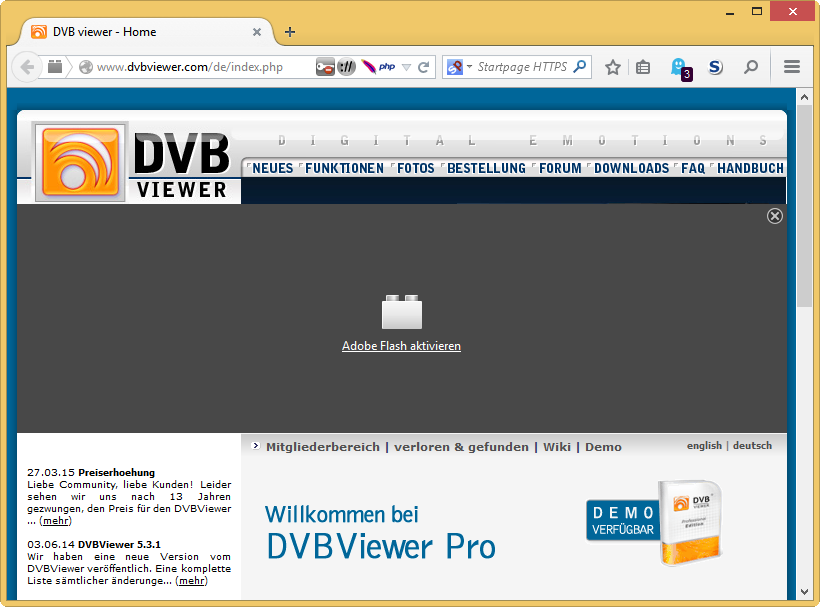Switch language to deutsch
This screenshot has height=607, width=820.
tap(752, 445)
